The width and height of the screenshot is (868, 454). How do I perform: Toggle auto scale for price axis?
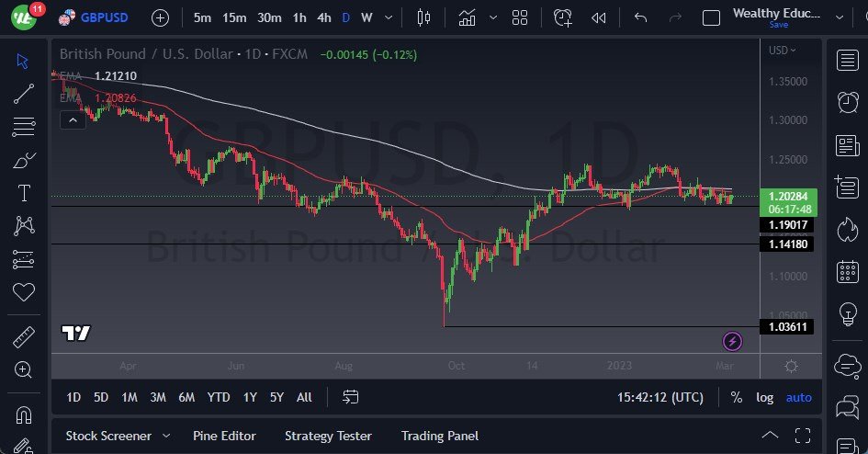[x=798, y=397]
